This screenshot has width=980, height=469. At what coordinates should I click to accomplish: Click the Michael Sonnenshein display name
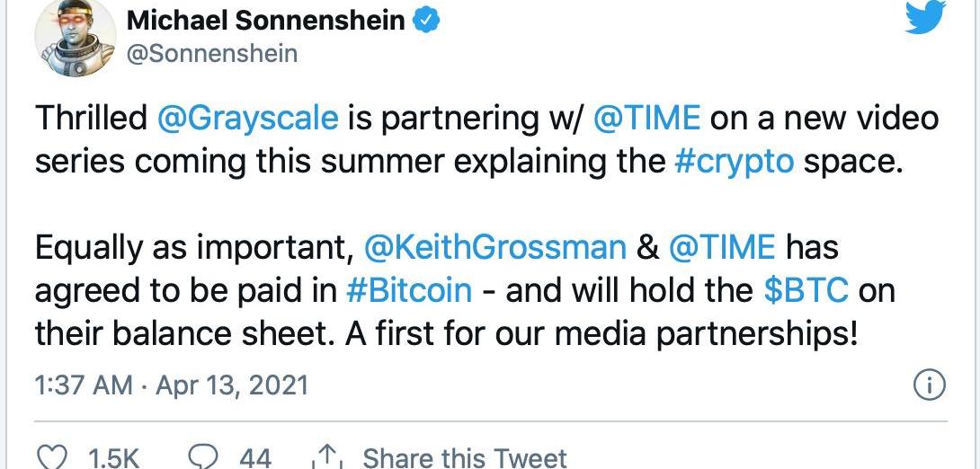pos(267,22)
